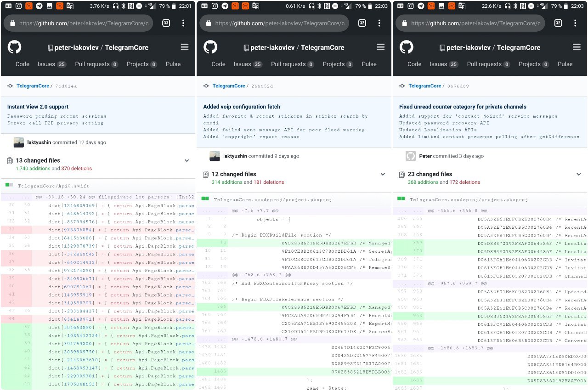
Task: Click commit icon before hash 7cd014a
Action: 10,86
